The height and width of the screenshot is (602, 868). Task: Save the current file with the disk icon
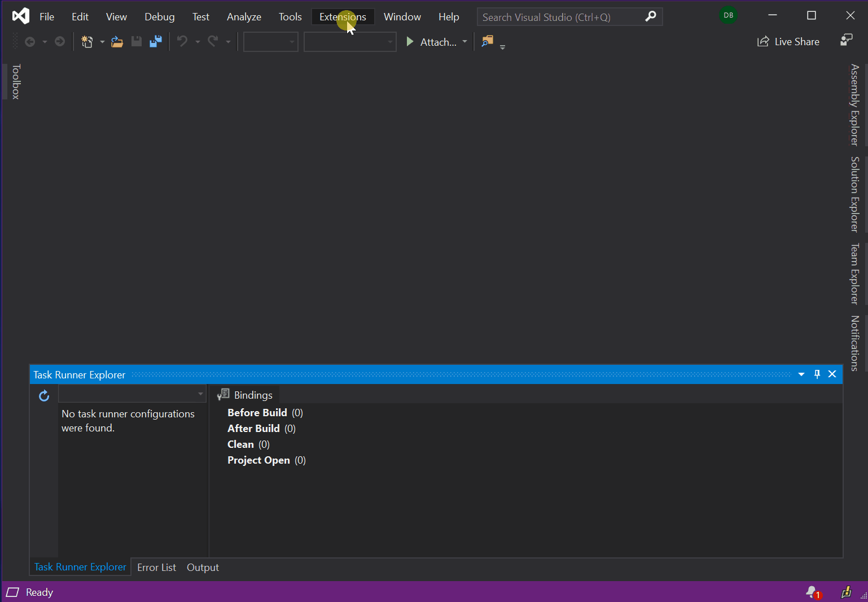click(136, 41)
